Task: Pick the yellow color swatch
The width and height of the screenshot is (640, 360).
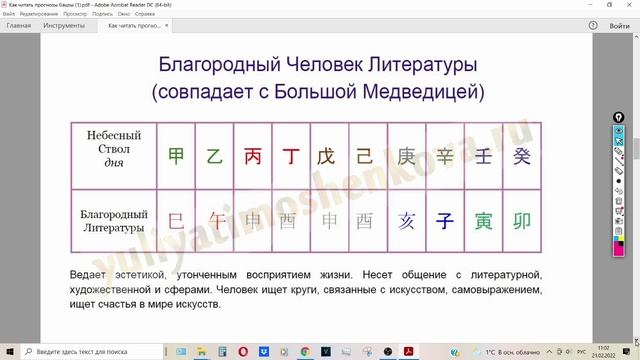Action: [621, 239]
